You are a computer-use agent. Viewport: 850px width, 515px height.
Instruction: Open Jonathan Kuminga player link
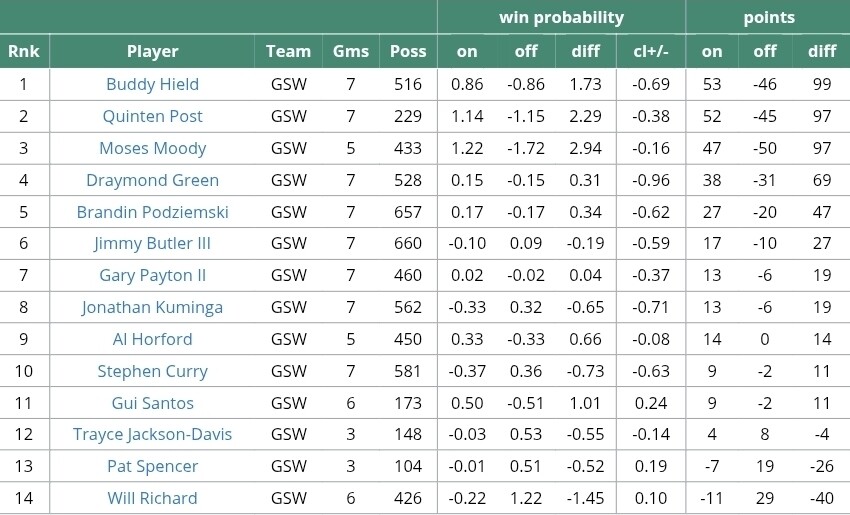click(x=152, y=307)
